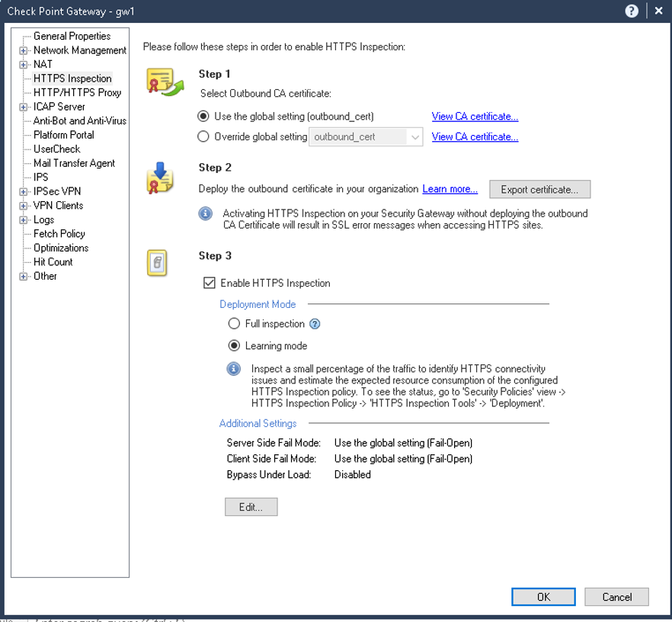The width and height of the screenshot is (672, 622).
Task: Select HTTPS Inspection in the tree
Action: click(x=72, y=79)
